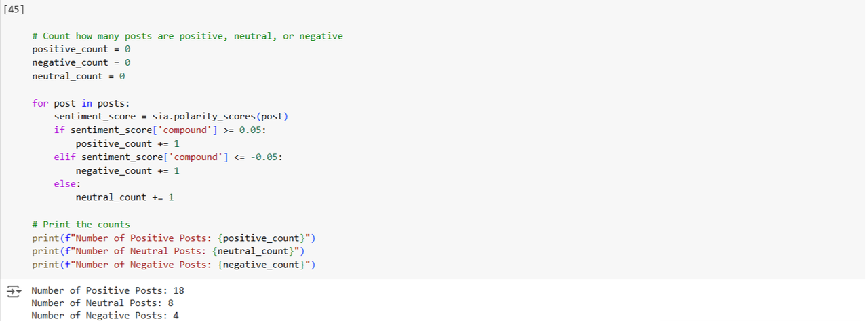
Task: Click the positive_count = 0 line
Action: tap(81, 50)
